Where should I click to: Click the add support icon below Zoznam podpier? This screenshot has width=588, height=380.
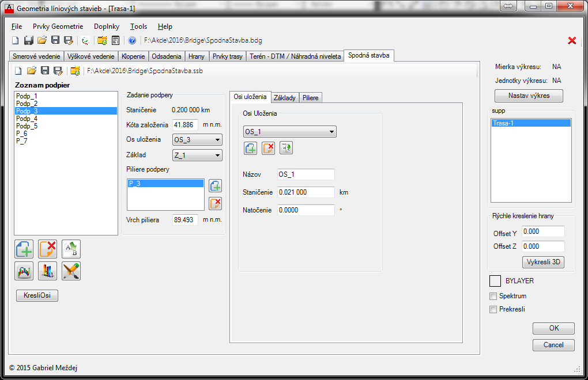(x=24, y=249)
